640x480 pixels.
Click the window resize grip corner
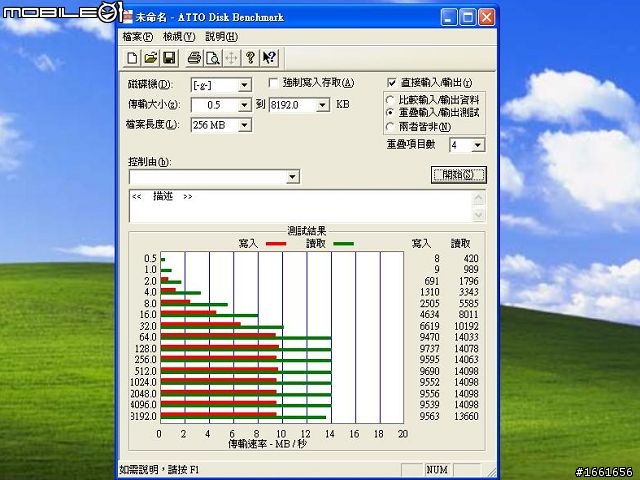click(491, 471)
